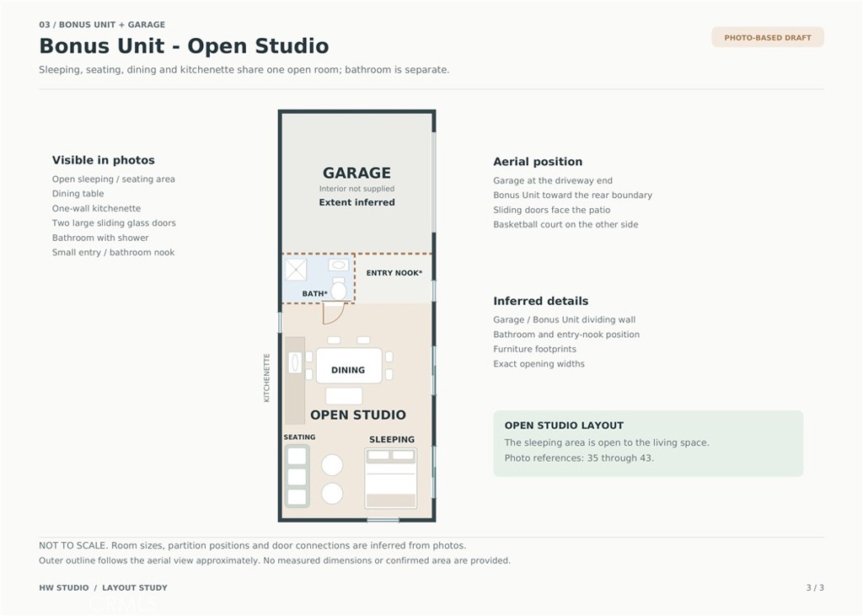This screenshot has height=616, width=863.
Task: Click the 'Exact opening widths' item
Action: (539, 364)
